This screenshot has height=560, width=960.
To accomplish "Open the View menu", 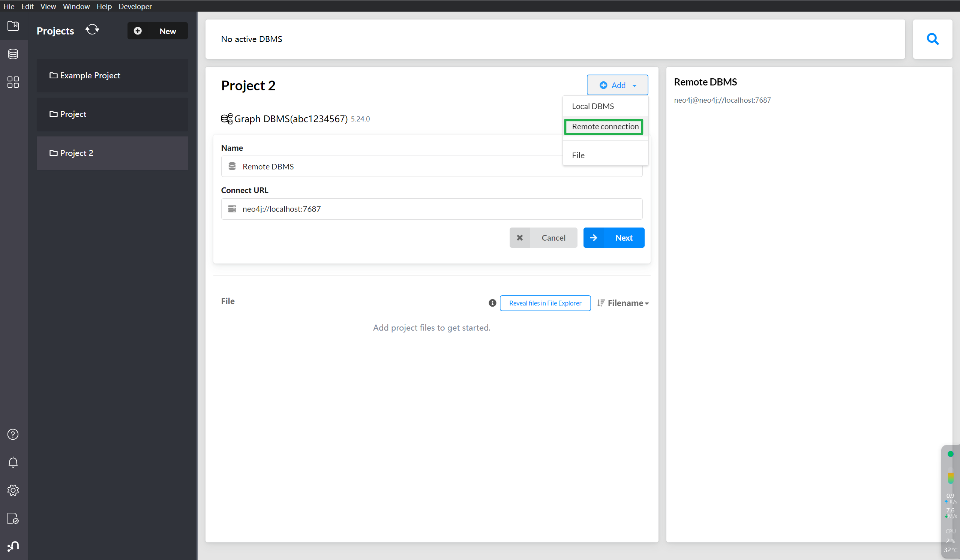I will [48, 6].
